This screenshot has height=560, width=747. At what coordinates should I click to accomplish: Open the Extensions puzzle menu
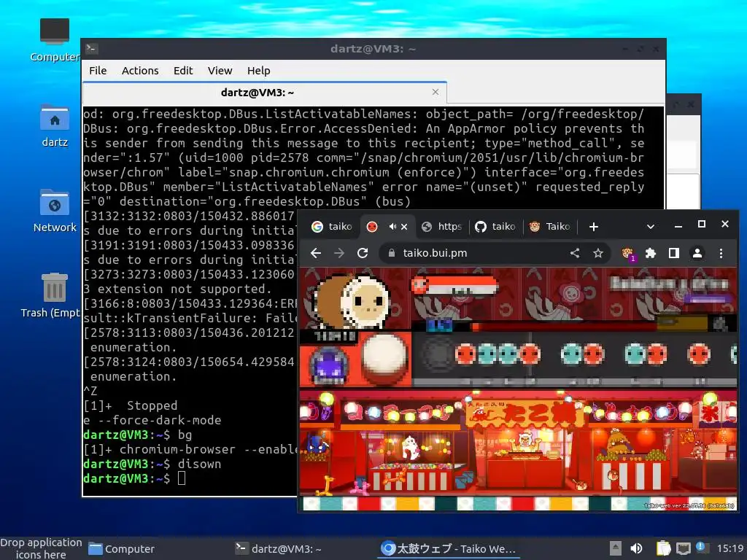[x=650, y=253]
